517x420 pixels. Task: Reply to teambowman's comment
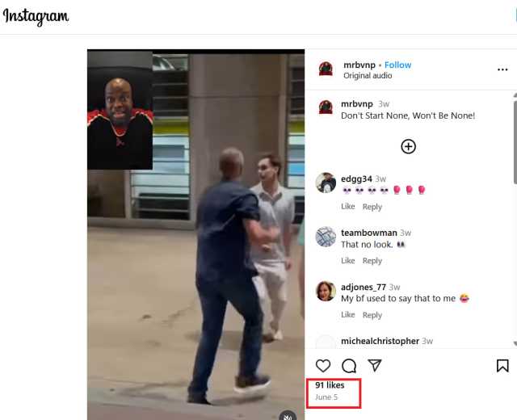(372, 261)
